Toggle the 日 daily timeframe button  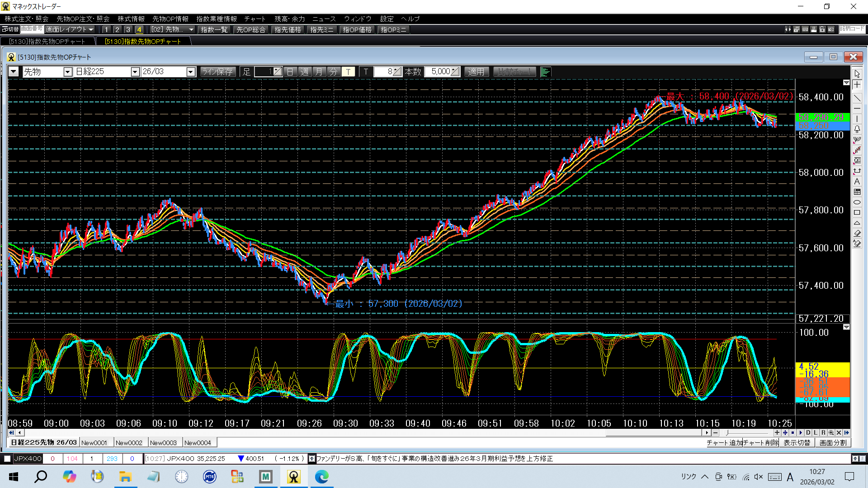coord(290,72)
